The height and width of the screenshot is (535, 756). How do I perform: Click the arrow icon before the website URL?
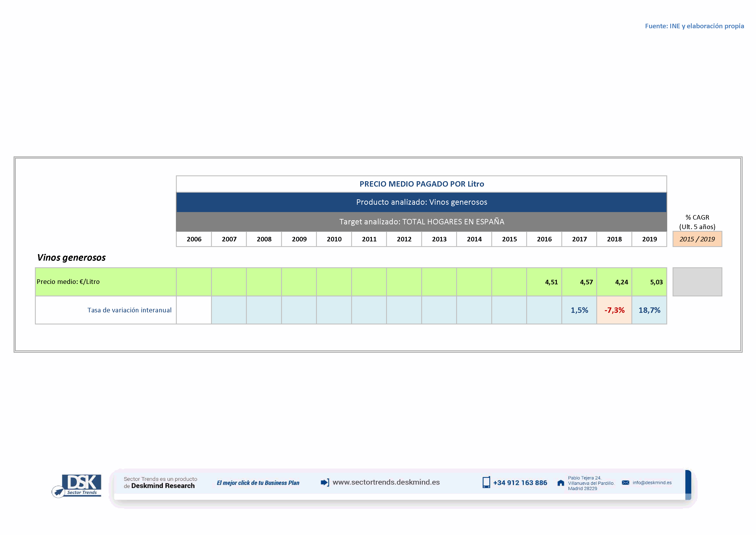[325, 482]
